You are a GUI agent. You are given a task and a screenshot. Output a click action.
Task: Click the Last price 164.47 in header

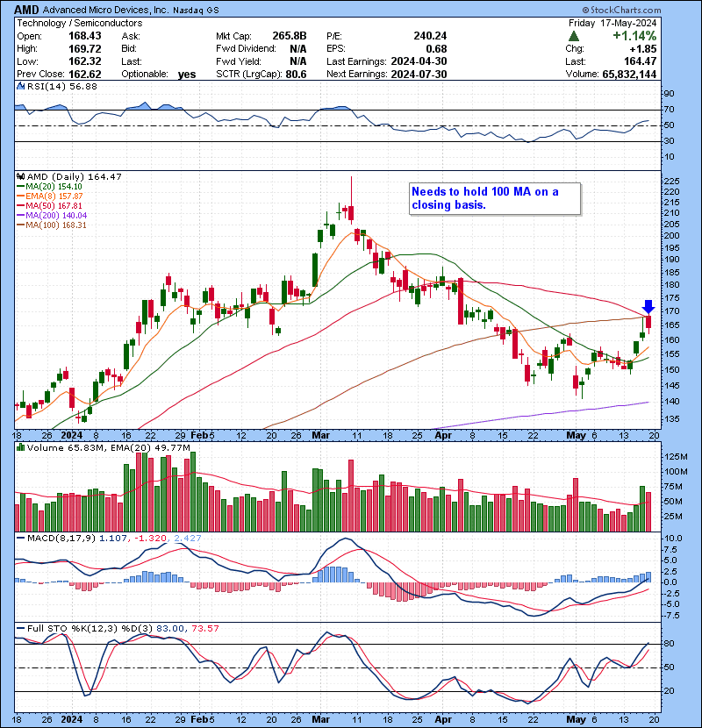click(641, 61)
